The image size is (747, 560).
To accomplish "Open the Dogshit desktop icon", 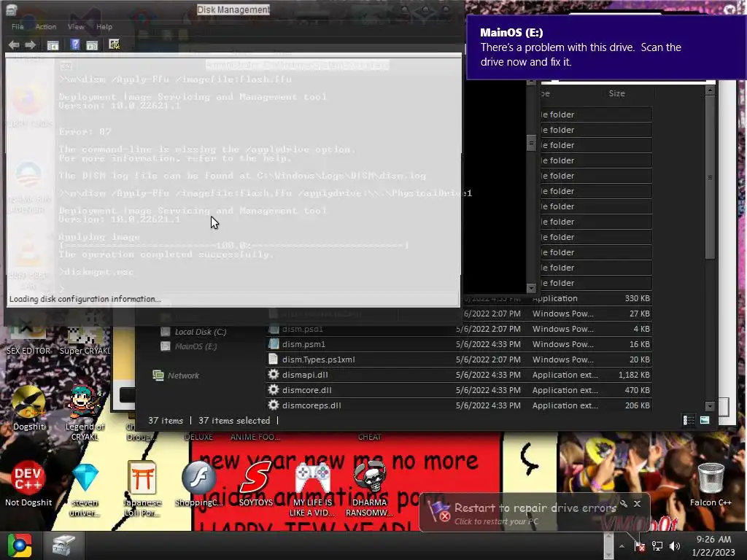I will pyautogui.click(x=28, y=408).
